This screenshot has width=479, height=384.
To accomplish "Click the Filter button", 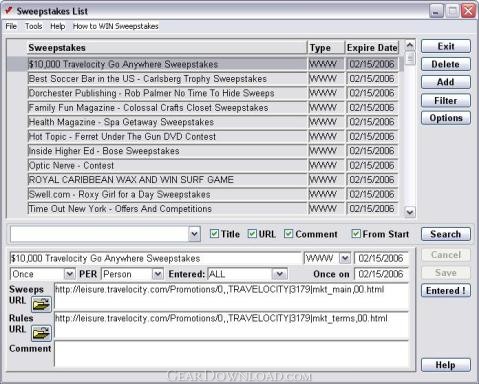I will point(446,100).
